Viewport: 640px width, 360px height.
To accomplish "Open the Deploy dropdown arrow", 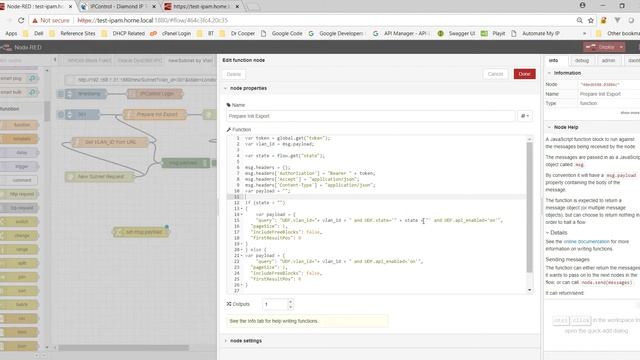I will pyautogui.click(x=621, y=47).
